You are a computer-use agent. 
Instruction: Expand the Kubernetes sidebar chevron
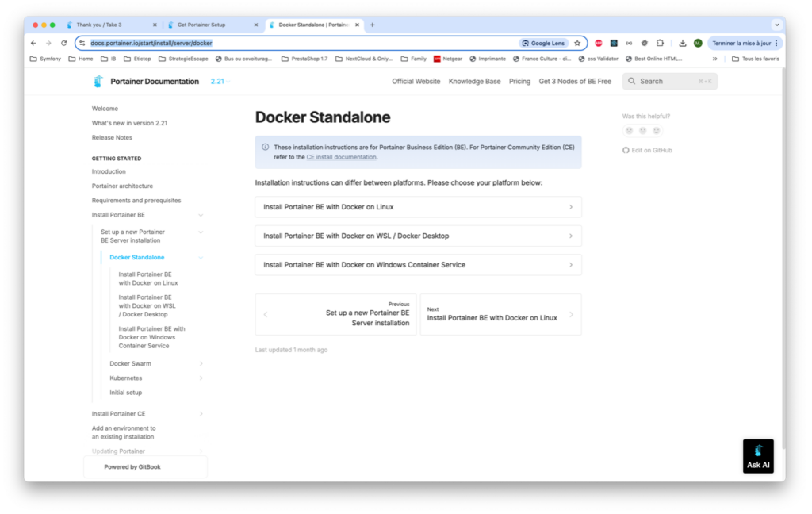(201, 378)
